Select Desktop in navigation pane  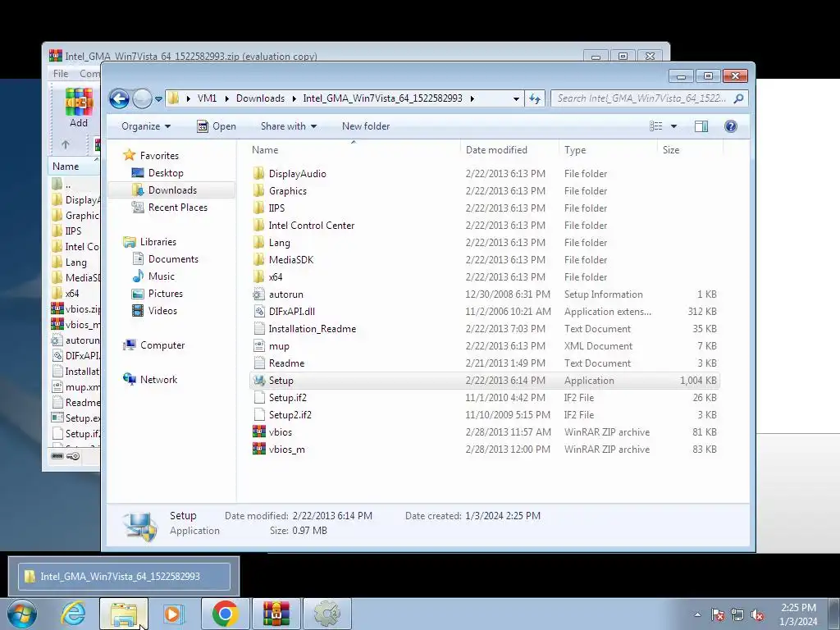coord(166,173)
